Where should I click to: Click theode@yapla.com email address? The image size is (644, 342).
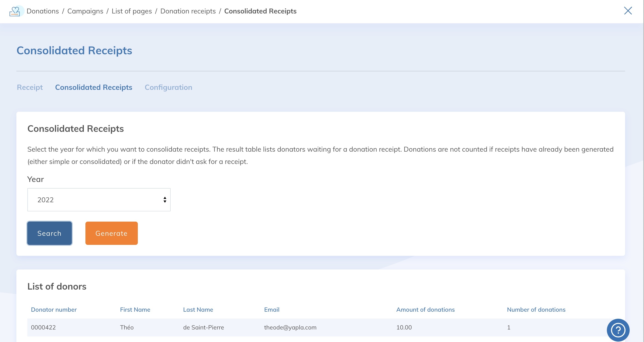(x=290, y=327)
